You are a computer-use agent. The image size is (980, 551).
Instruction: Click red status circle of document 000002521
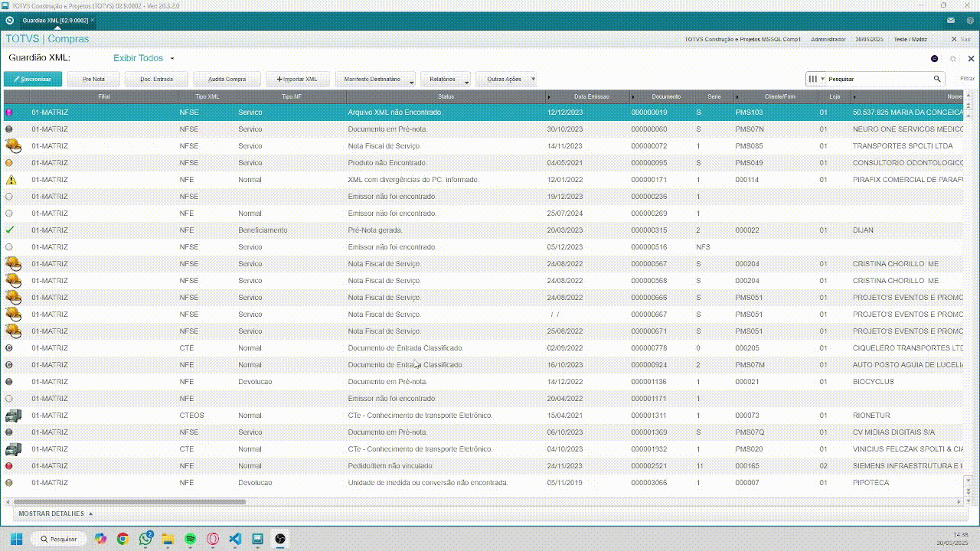click(x=9, y=466)
